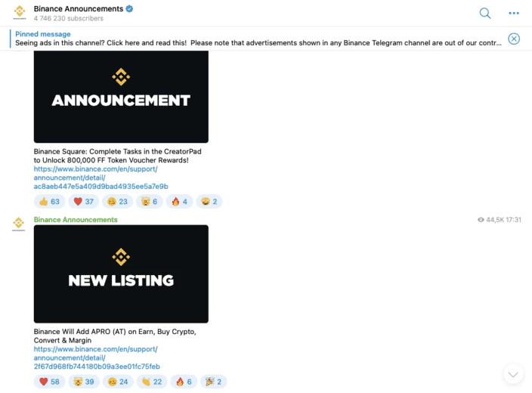Open the ANNOUNCEMENT image thumbnail
Viewport: 532px width, 393px height.
pos(121,97)
